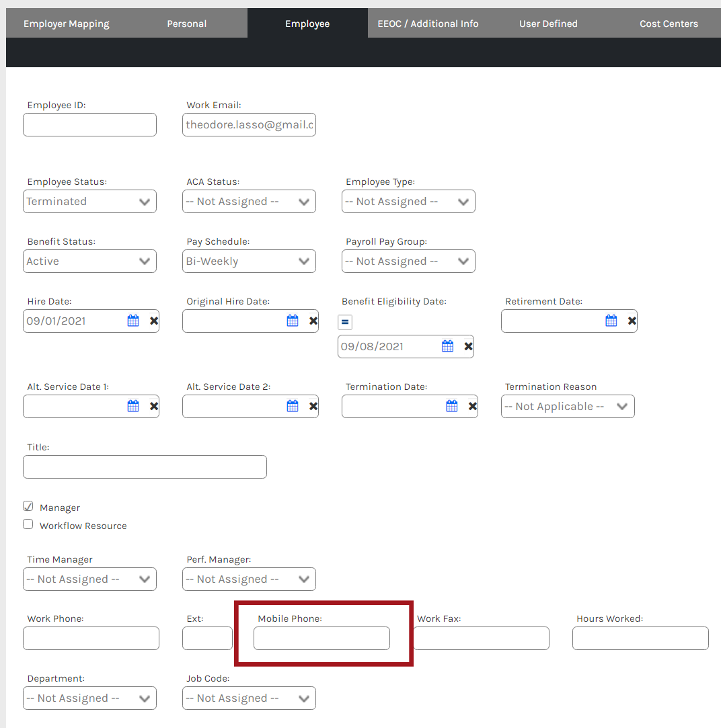Clear Alt. Service Date 1 field

coord(154,406)
